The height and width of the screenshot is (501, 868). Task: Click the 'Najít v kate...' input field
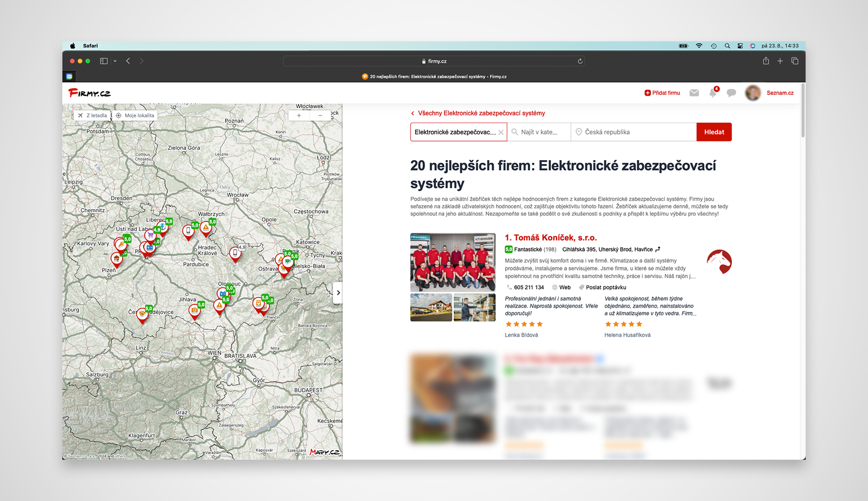pyautogui.click(x=539, y=132)
